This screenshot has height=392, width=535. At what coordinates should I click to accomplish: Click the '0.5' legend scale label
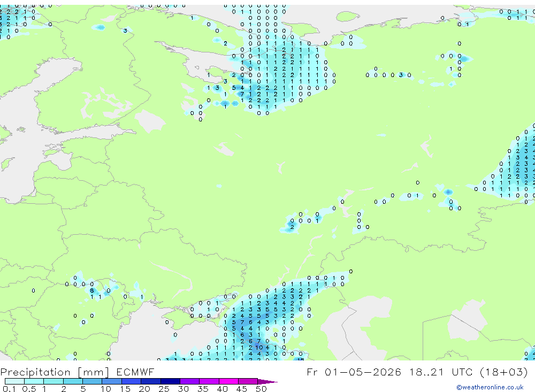click(x=29, y=389)
